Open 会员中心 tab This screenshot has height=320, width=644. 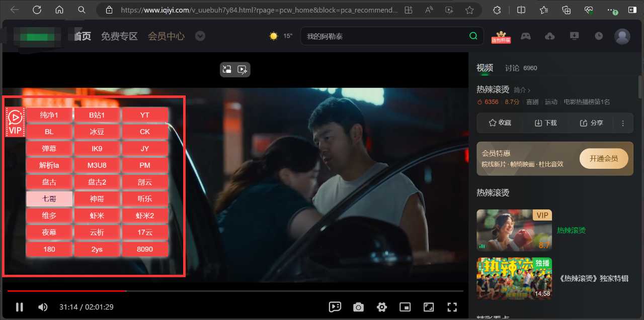click(166, 36)
